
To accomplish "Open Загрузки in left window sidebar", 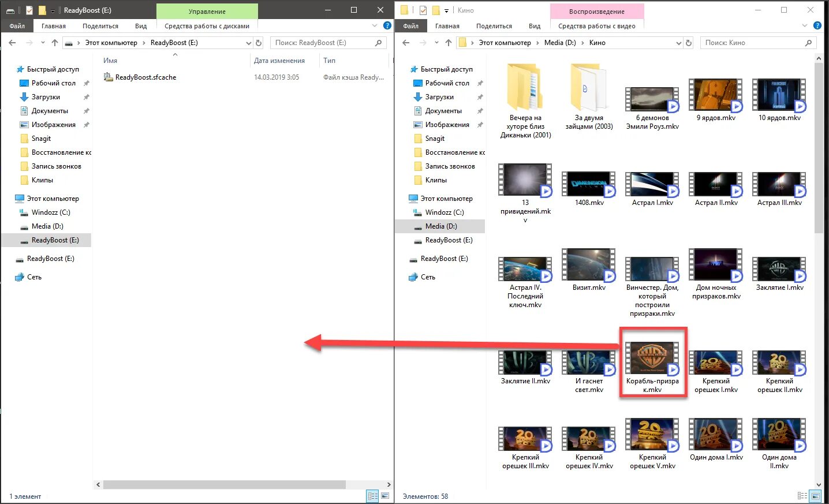I will tap(46, 97).
